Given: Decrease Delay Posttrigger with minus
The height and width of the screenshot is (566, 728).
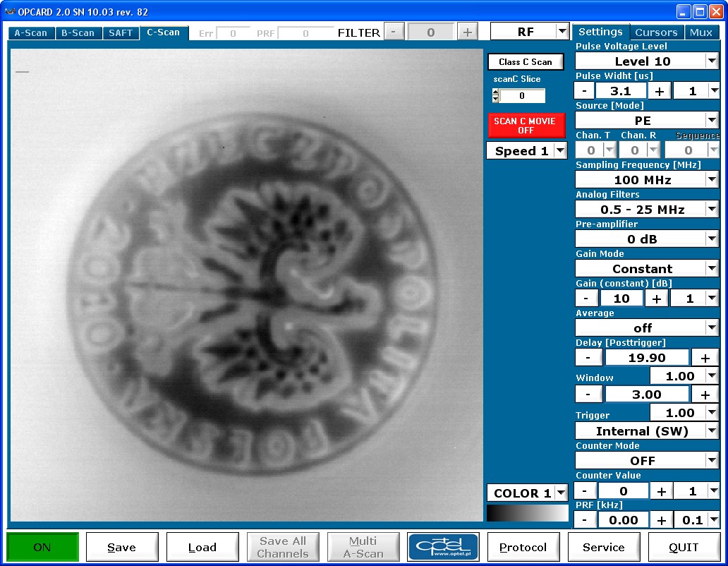Looking at the screenshot, I should [x=588, y=358].
